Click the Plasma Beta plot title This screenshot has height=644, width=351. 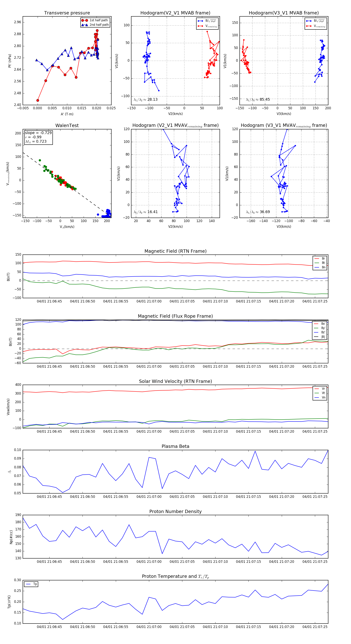[x=175, y=446]
